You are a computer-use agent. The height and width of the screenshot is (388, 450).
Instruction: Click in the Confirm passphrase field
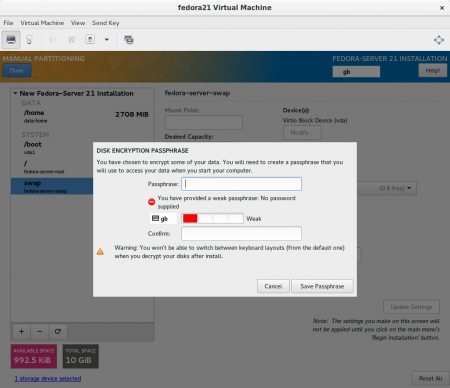[241, 233]
